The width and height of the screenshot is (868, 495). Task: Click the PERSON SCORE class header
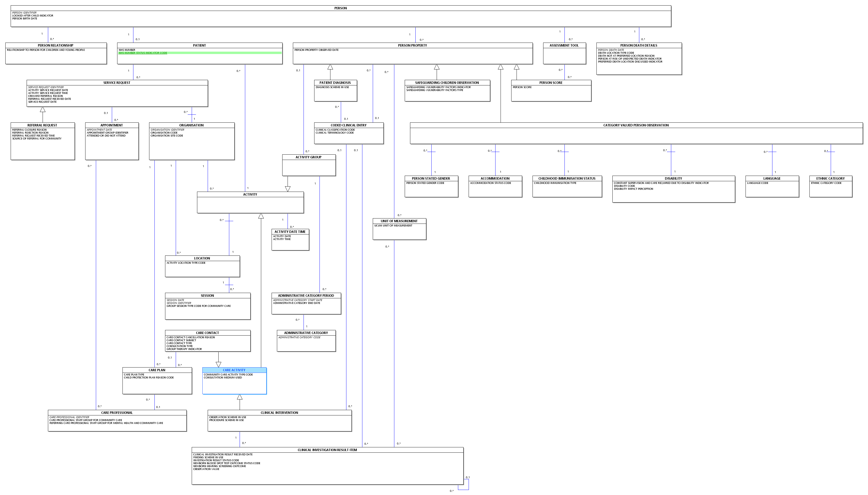551,82
